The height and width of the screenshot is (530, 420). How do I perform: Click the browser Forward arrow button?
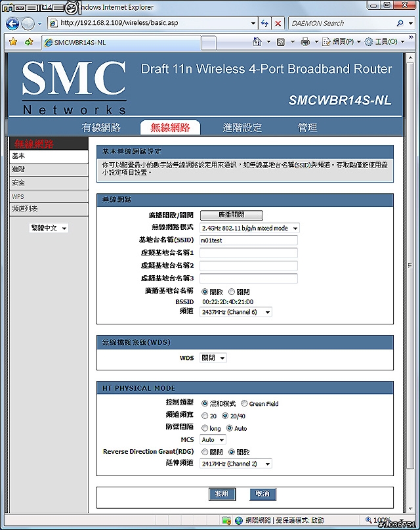pyautogui.click(x=28, y=24)
